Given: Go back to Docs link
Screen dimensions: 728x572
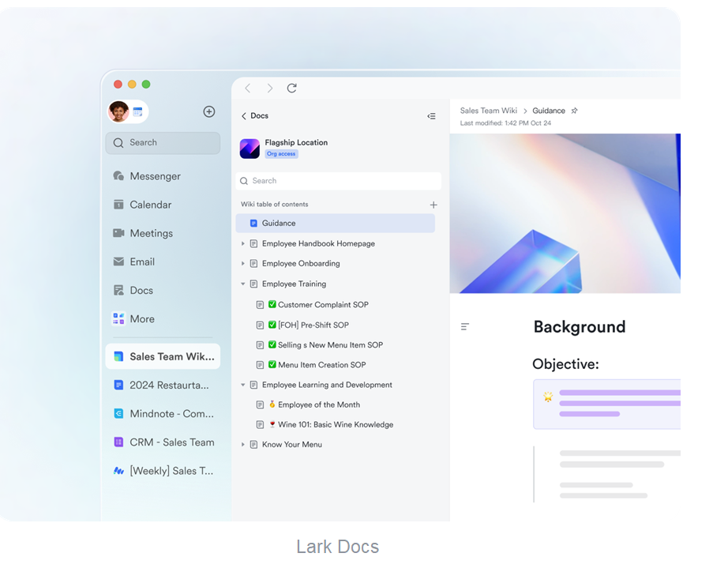Looking at the screenshot, I should click(255, 116).
